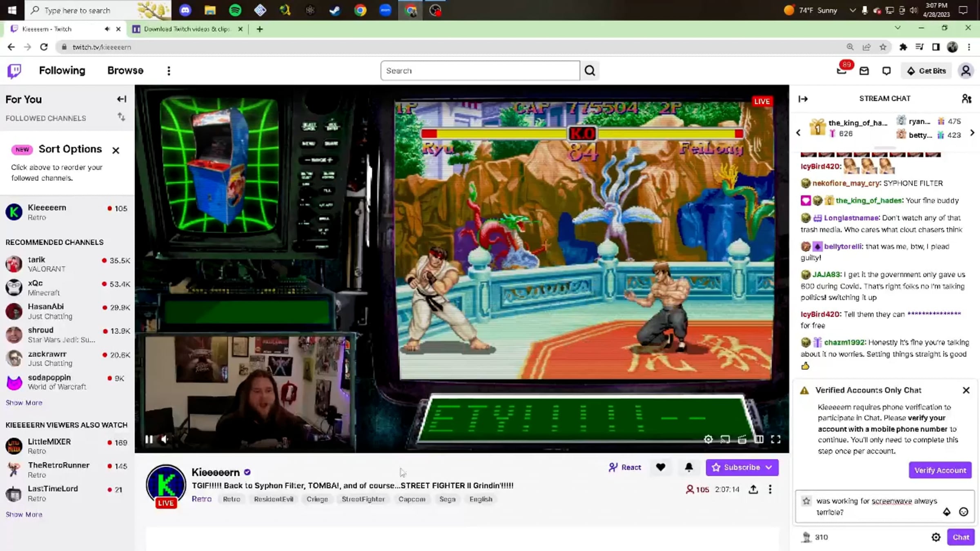Click the Subscribe button
The width and height of the screenshot is (980, 551).
click(x=742, y=467)
